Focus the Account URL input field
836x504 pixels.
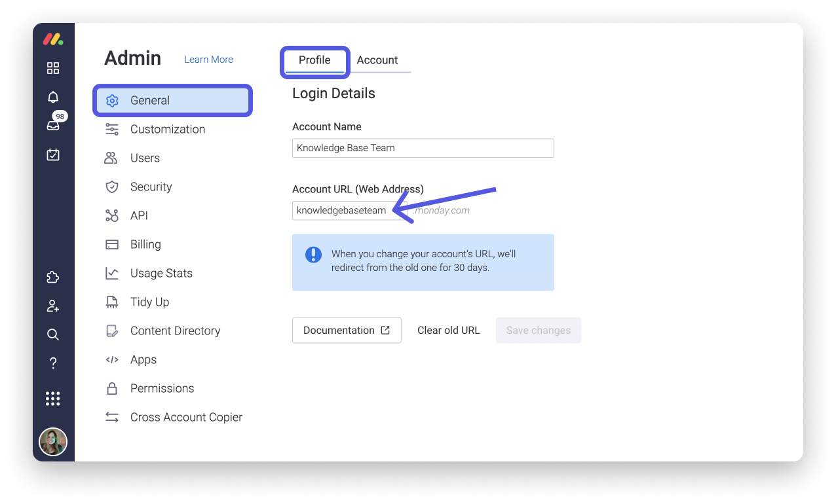coord(350,211)
